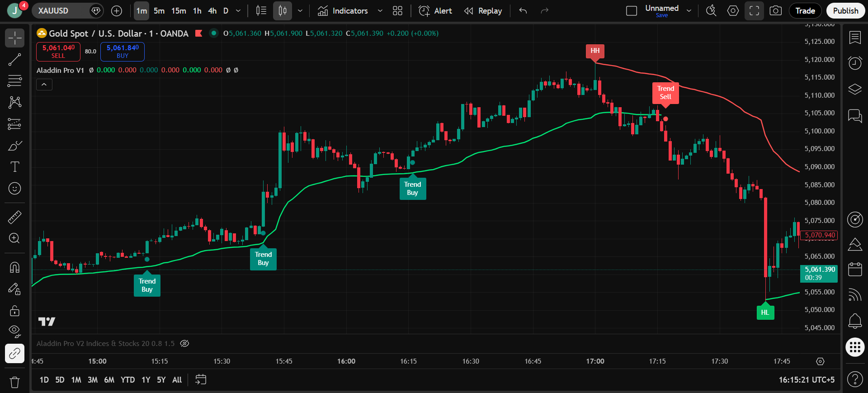Open the Unnamed layout dropdown menu
The width and height of the screenshot is (868, 393).
click(x=689, y=11)
